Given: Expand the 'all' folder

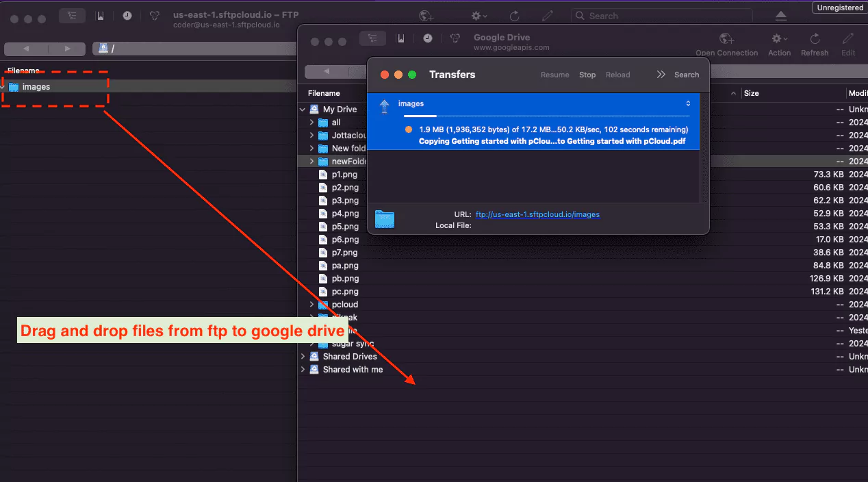Looking at the screenshot, I should pos(312,123).
